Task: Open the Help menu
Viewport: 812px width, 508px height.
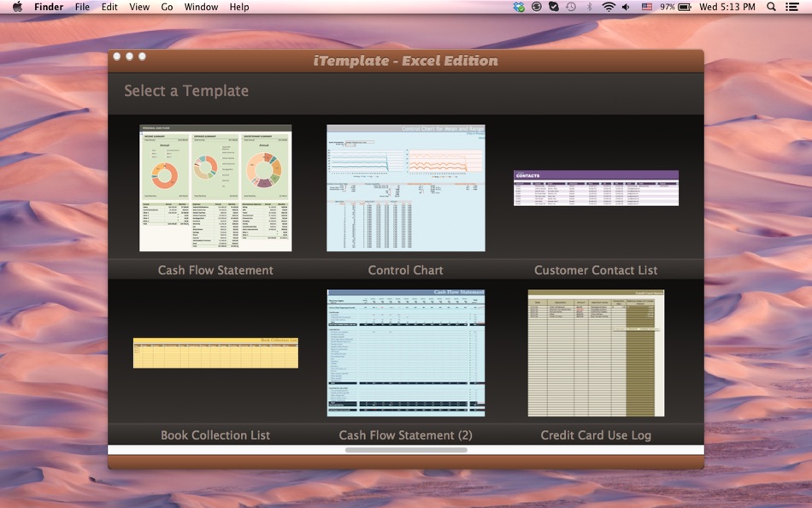Action: (239, 7)
